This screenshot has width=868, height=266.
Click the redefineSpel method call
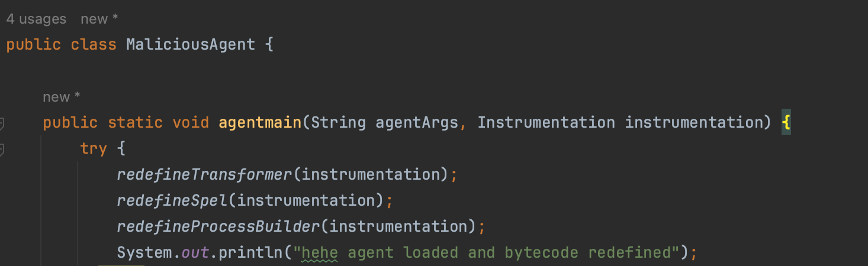point(172,201)
